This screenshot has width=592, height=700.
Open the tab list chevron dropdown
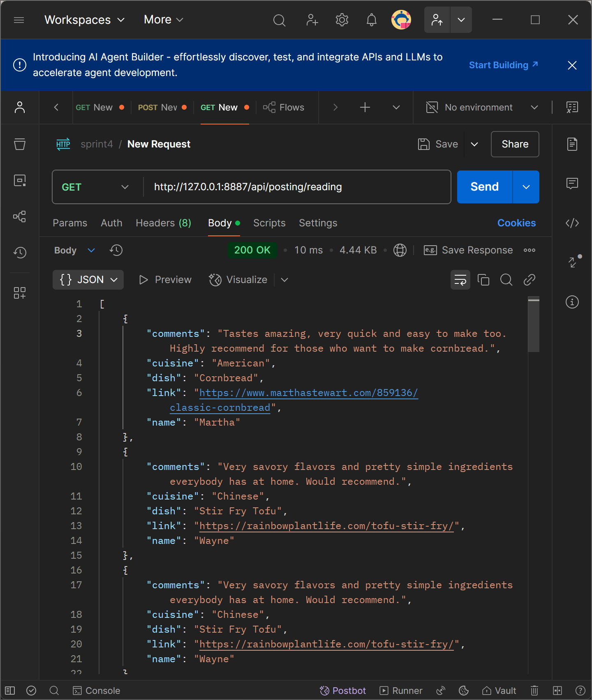click(x=396, y=107)
